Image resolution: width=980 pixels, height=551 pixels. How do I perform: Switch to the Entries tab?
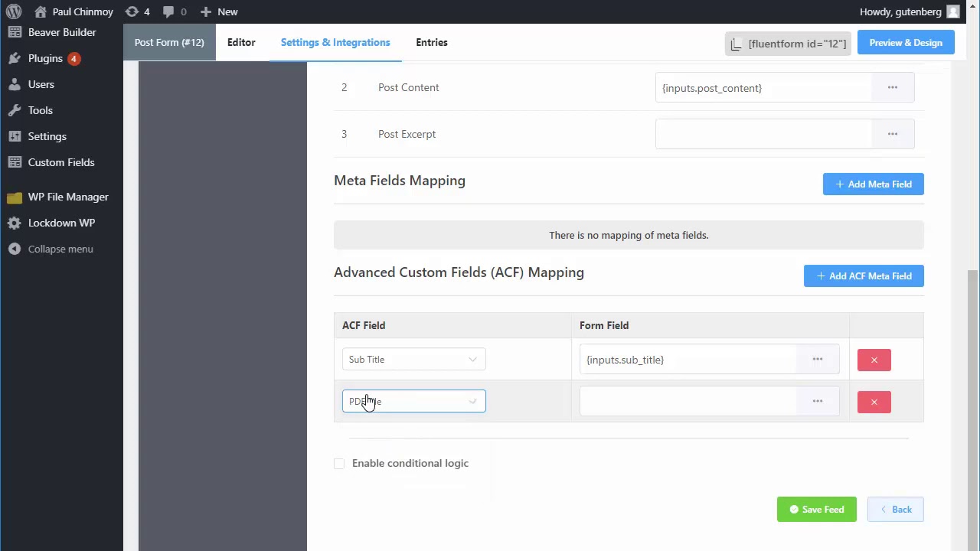pyautogui.click(x=432, y=42)
